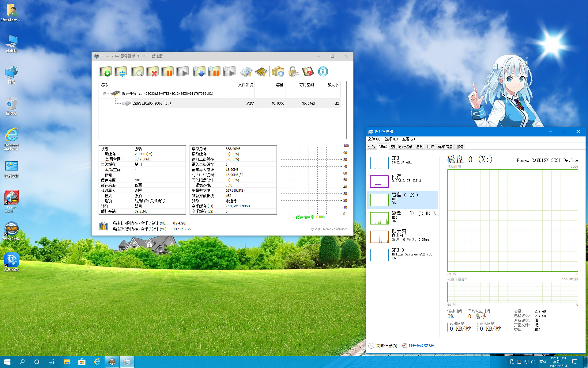Select the CPU performance item
The width and height of the screenshot is (588, 368).
pos(403,163)
